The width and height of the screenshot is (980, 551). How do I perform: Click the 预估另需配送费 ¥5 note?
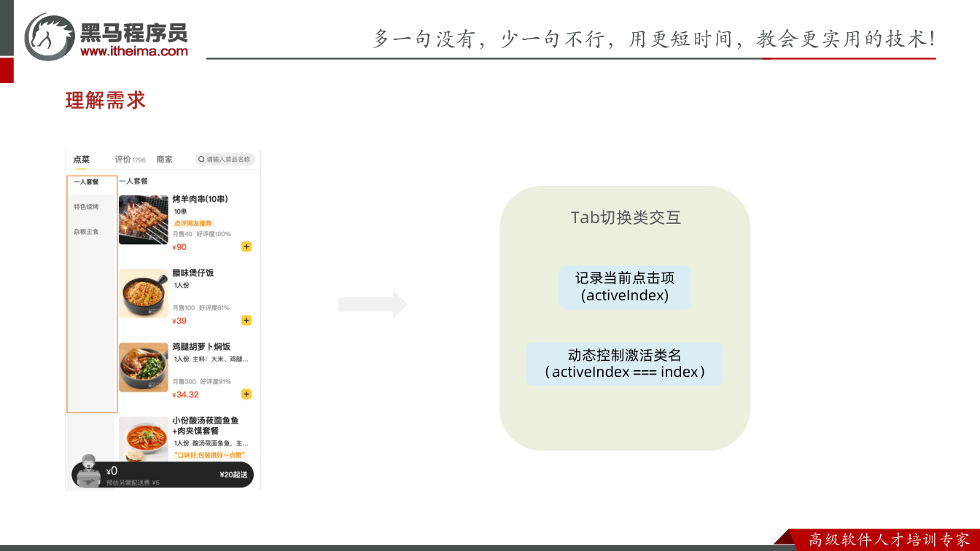click(133, 482)
